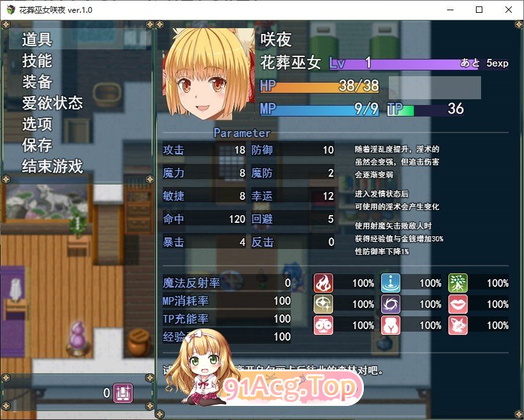The width and height of the screenshot is (524, 420).
Task: Click the currency icon in gold window
Action: [x=122, y=393]
